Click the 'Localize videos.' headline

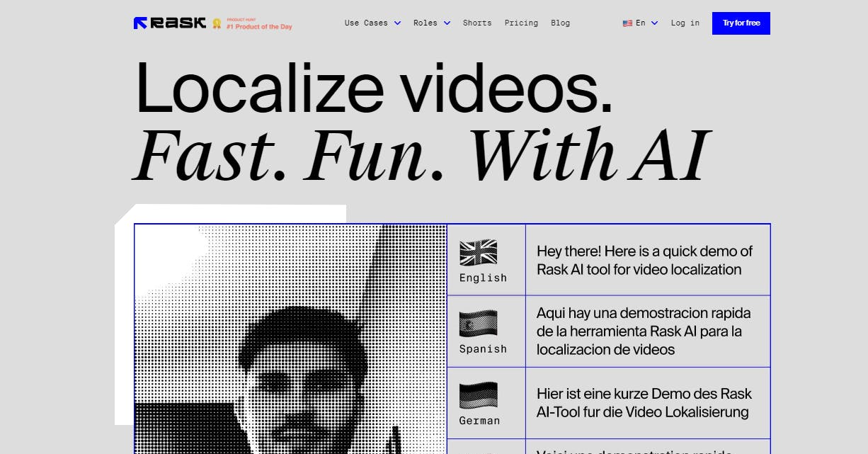[374, 90]
